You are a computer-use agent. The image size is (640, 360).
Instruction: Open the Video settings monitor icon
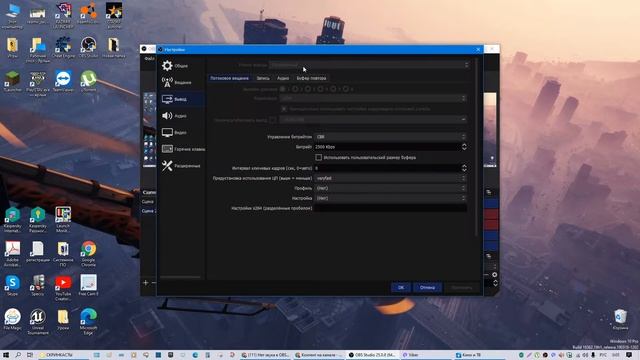(x=167, y=133)
